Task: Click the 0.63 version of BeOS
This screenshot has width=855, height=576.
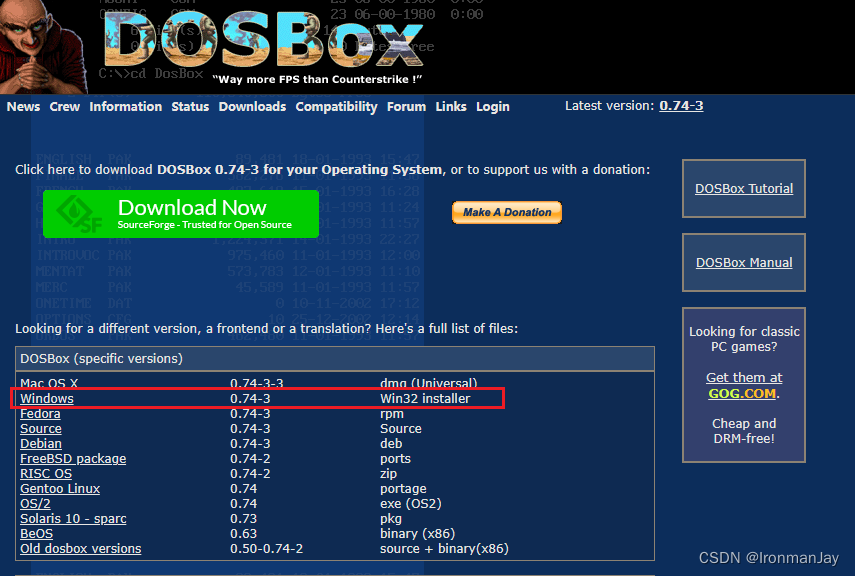Action: (x=243, y=534)
